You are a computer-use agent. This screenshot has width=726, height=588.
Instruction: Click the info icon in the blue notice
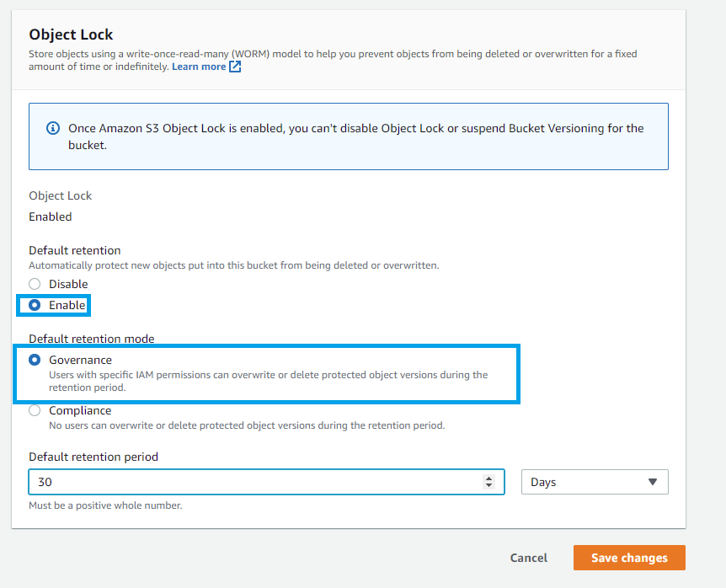tap(53, 128)
